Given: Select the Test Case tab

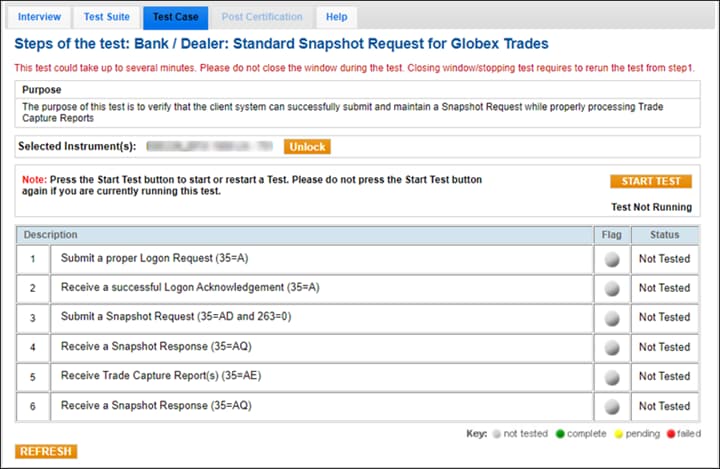Looking at the screenshot, I should point(175,17).
